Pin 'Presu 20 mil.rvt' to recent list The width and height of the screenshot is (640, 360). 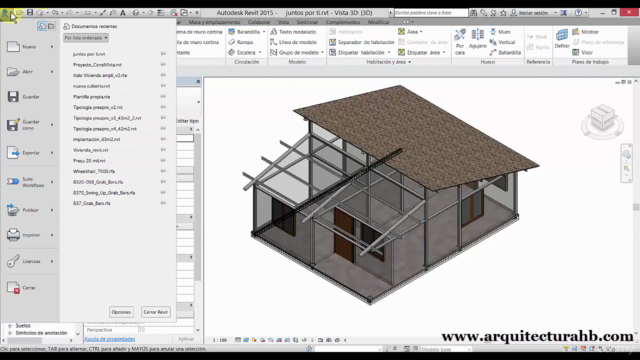(x=163, y=160)
